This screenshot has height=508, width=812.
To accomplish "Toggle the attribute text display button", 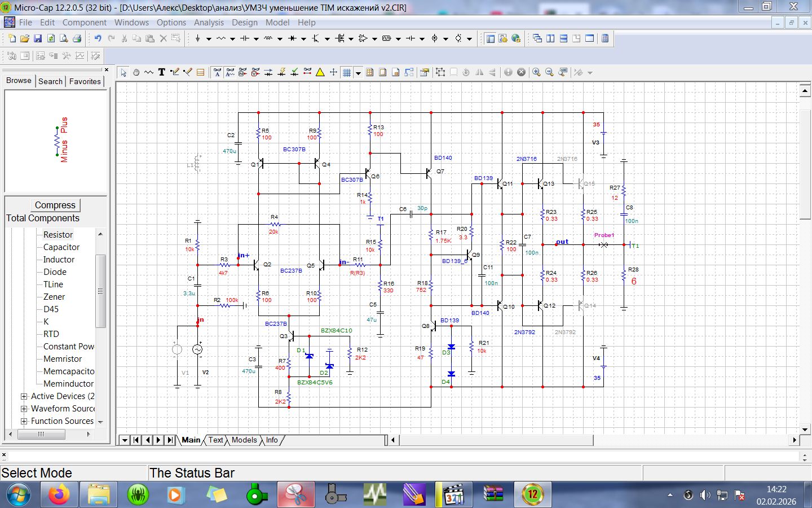I will tap(217, 72).
